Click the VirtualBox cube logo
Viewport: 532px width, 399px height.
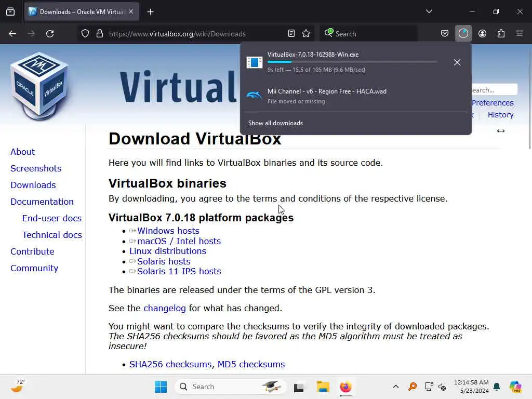tap(40, 86)
